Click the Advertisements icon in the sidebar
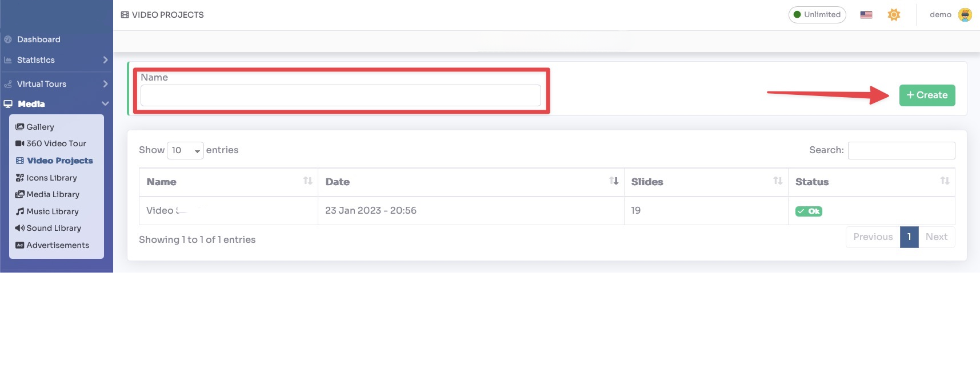The height and width of the screenshot is (384, 980). pyautogui.click(x=20, y=245)
